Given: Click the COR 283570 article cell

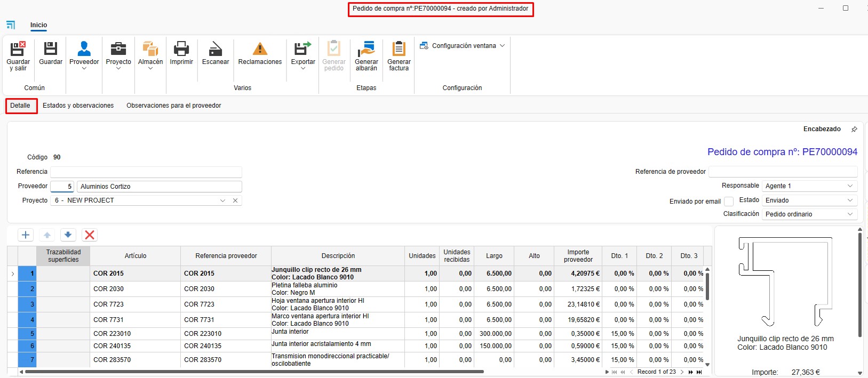Looking at the screenshot, I should pos(136,360).
